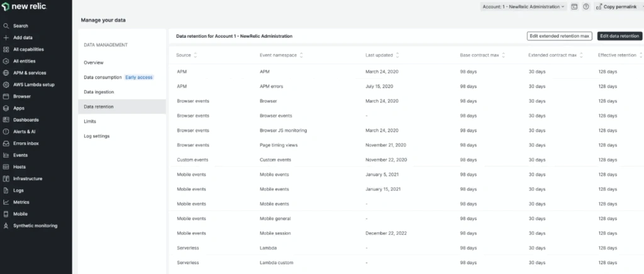The width and height of the screenshot is (644, 274).
Task: Go to Log settings section
Action: tap(97, 136)
